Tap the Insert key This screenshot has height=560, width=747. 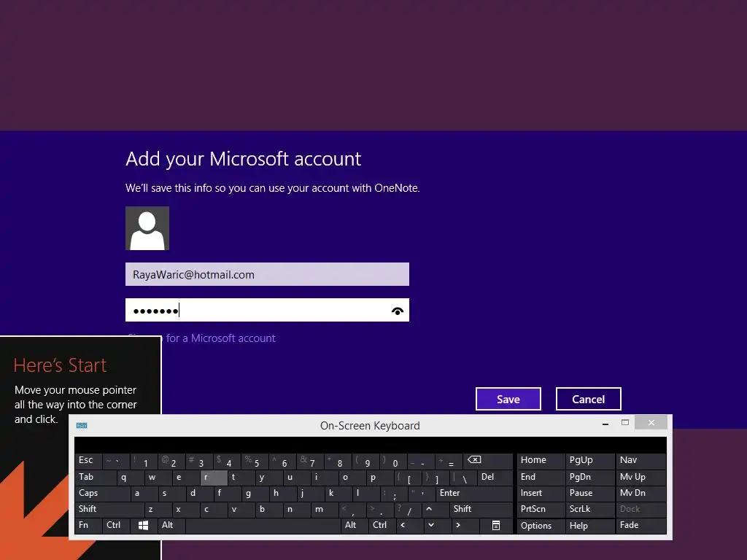pyautogui.click(x=541, y=494)
